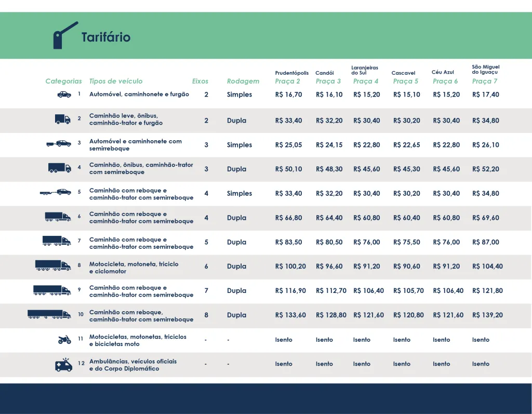Click the R$ 16,70 price
Viewport: 532px width, 414px height.
click(x=288, y=95)
